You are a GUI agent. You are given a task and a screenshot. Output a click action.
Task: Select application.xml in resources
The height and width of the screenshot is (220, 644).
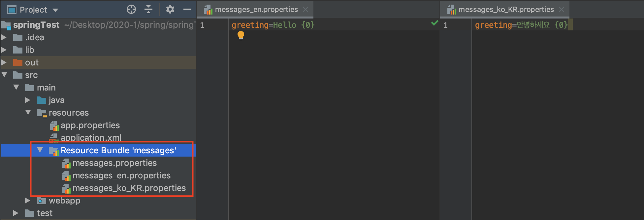click(x=91, y=138)
